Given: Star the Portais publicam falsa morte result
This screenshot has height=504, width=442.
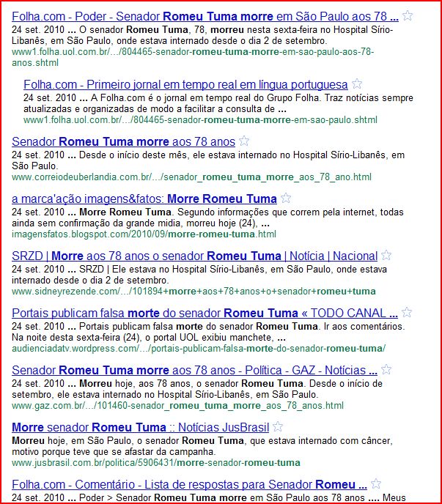Looking at the screenshot, I should pos(407,312).
